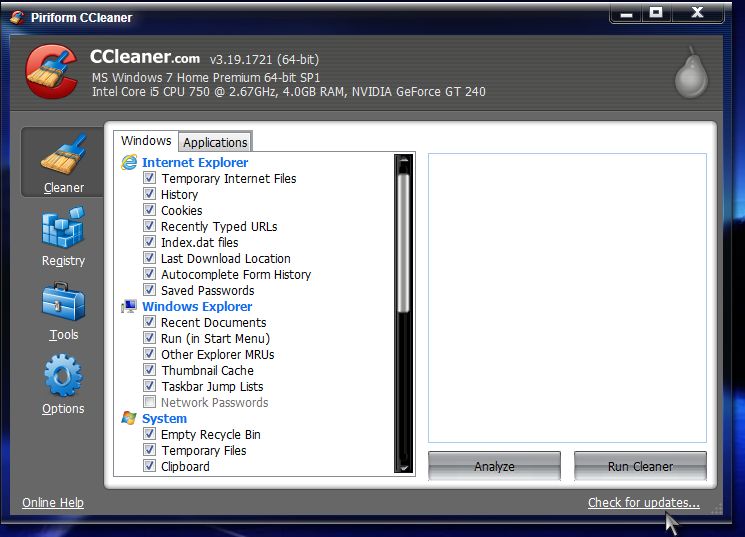Open the Registry section cubes icon
The width and height of the screenshot is (745, 537).
(x=64, y=228)
